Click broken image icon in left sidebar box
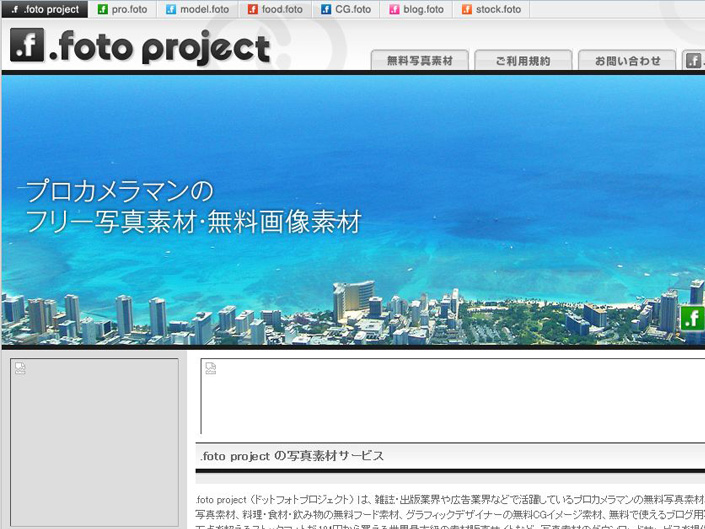 (20, 369)
